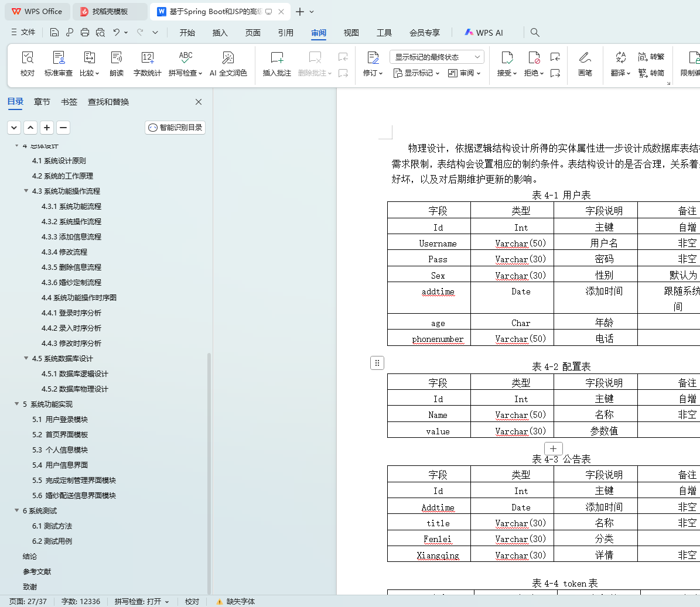Go to 4.5.2 数据库物理设计 heading
This screenshot has height=607, width=700.
tap(74, 389)
